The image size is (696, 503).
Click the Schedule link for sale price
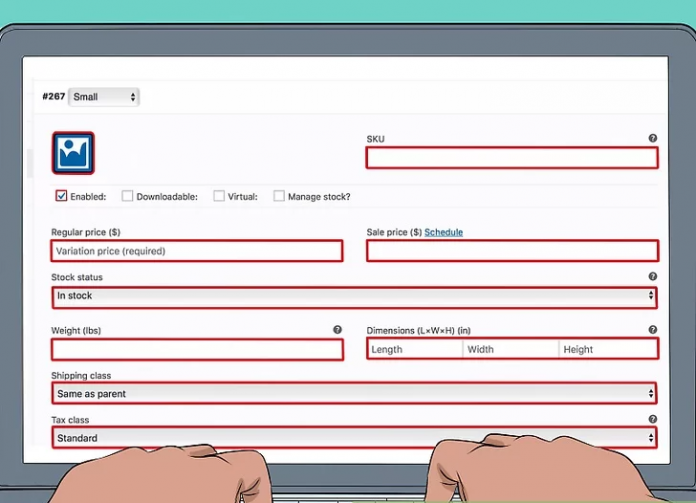tap(443, 232)
